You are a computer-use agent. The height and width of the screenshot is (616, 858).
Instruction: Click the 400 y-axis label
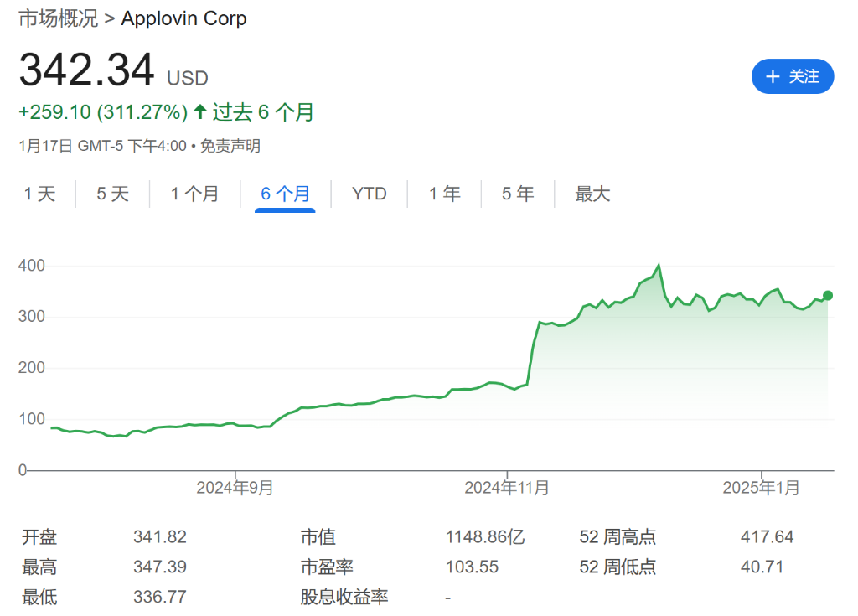coord(32,266)
